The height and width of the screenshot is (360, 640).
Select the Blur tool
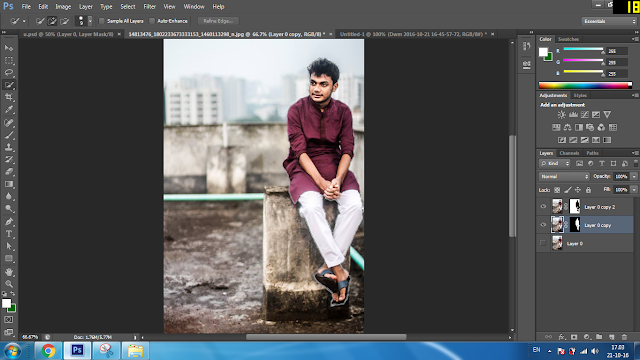[9, 196]
